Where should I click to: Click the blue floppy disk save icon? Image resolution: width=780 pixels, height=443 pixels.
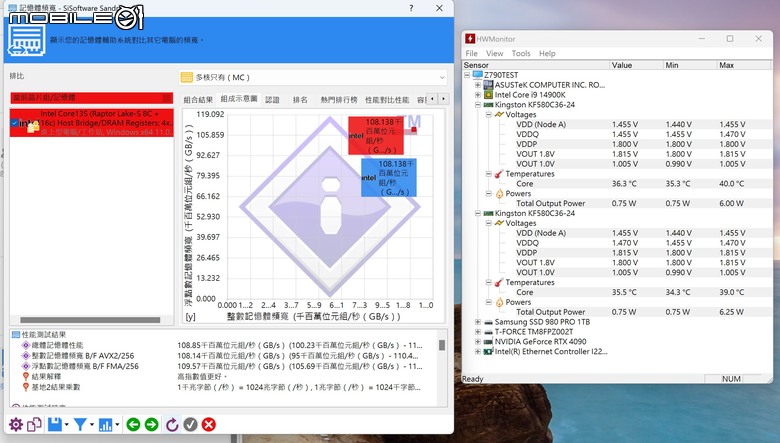pyautogui.click(x=55, y=425)
